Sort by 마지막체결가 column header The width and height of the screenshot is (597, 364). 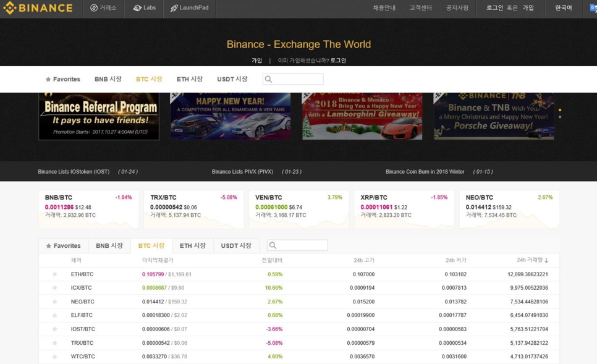[x=158, y=260]
